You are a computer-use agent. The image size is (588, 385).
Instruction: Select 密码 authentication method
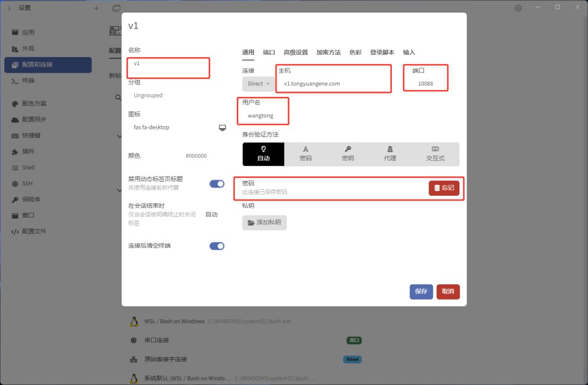point(305,154)
